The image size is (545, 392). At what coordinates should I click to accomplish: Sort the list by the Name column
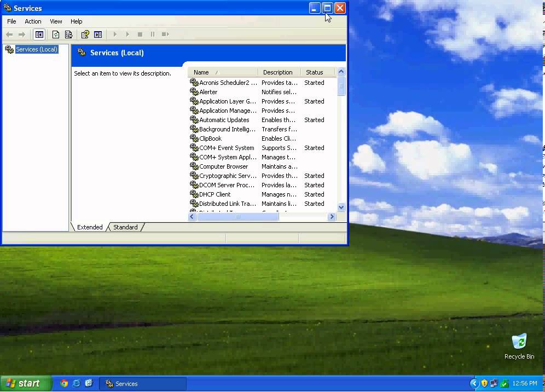coord(223,72)
